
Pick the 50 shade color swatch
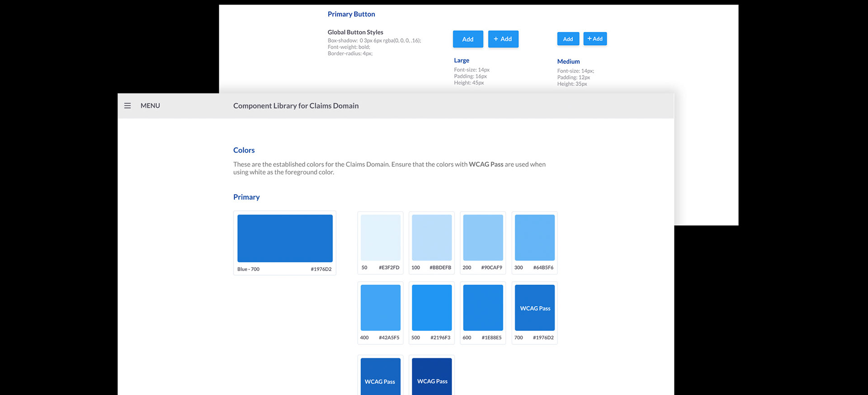[381, 238]
